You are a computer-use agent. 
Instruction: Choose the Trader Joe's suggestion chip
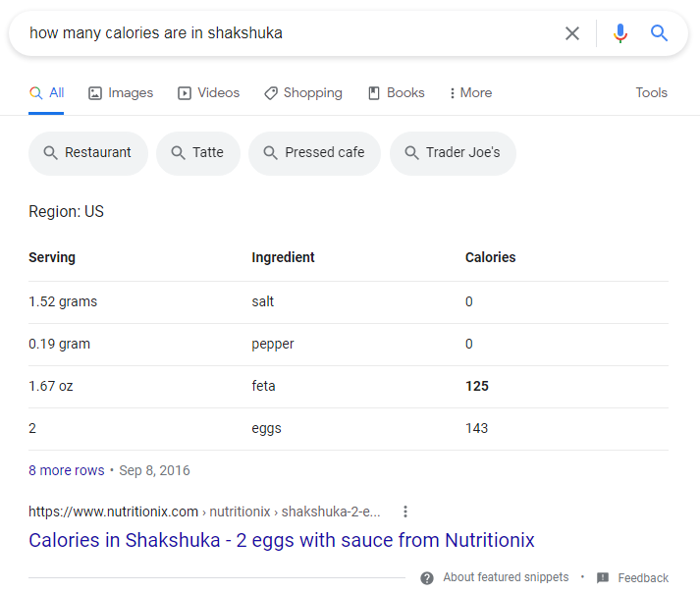tap(453, 153)
